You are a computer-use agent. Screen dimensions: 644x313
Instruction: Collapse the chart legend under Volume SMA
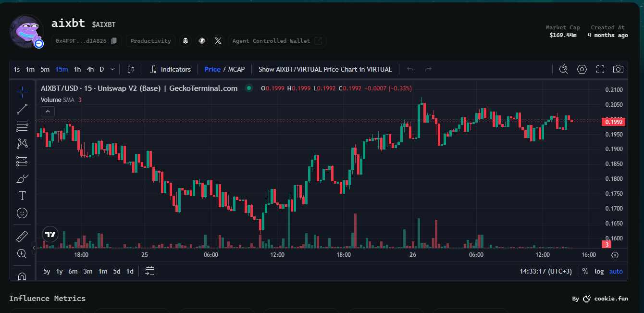[x=48, y=112]
